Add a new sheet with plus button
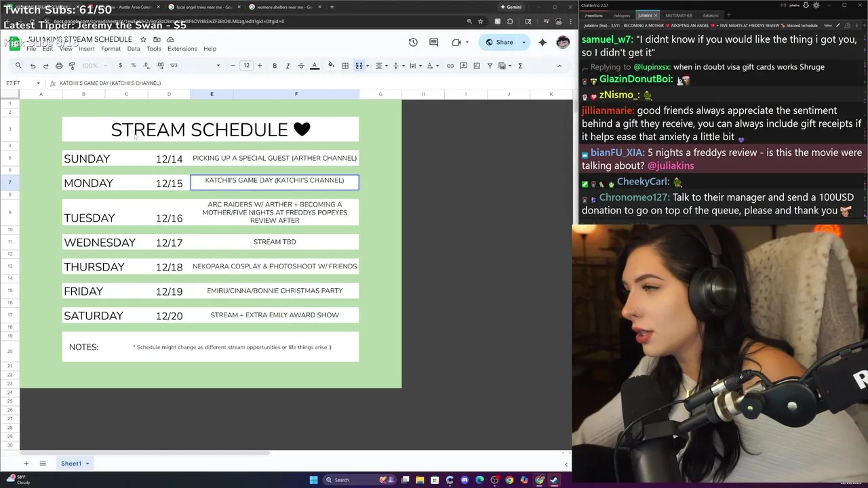The image size is (868, 488). pos(26,464)
